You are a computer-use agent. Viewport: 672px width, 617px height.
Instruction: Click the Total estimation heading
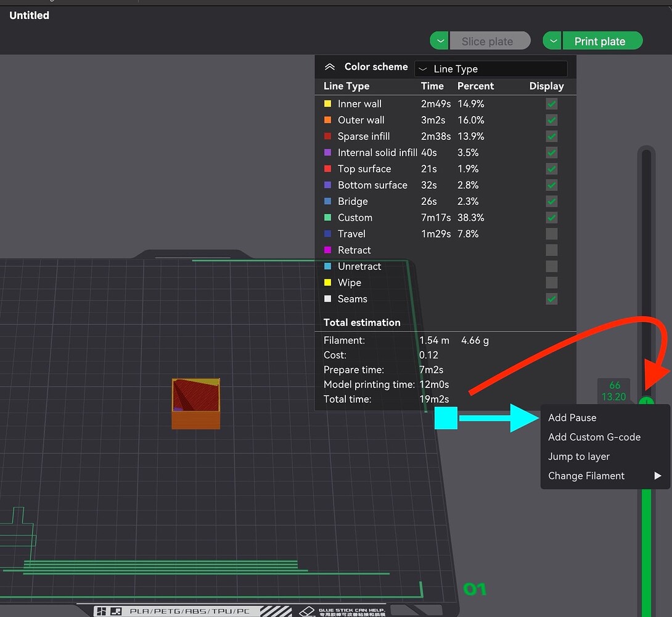[x=362, y=323]
